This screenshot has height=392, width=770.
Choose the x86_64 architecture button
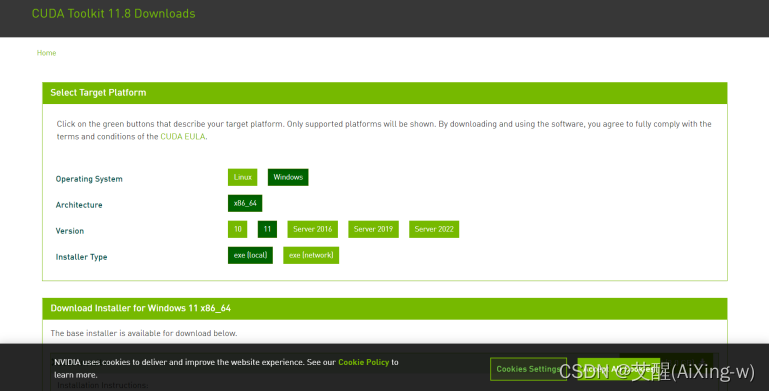coord(245,203)
